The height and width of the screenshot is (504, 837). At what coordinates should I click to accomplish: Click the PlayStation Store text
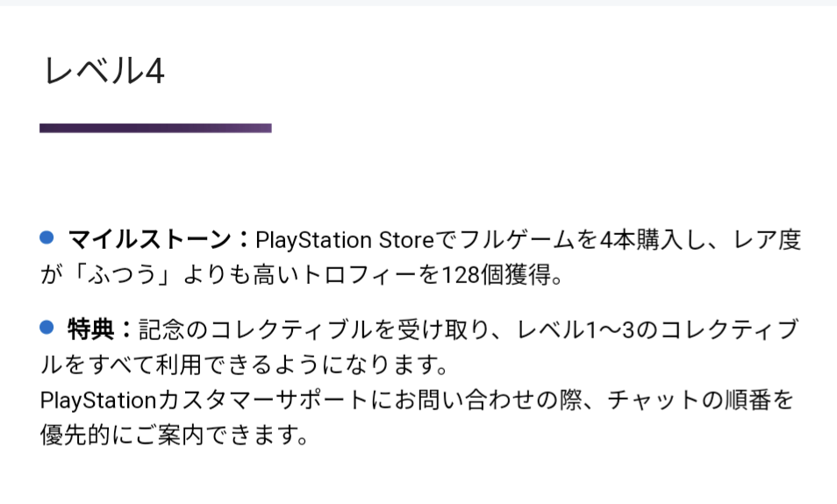click(345, 240)
